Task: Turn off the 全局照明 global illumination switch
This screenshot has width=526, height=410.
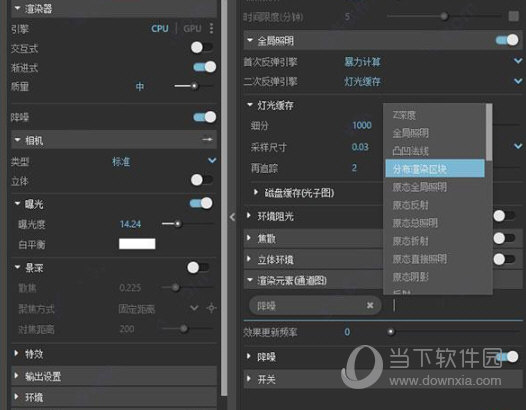Action: (507, 40)
